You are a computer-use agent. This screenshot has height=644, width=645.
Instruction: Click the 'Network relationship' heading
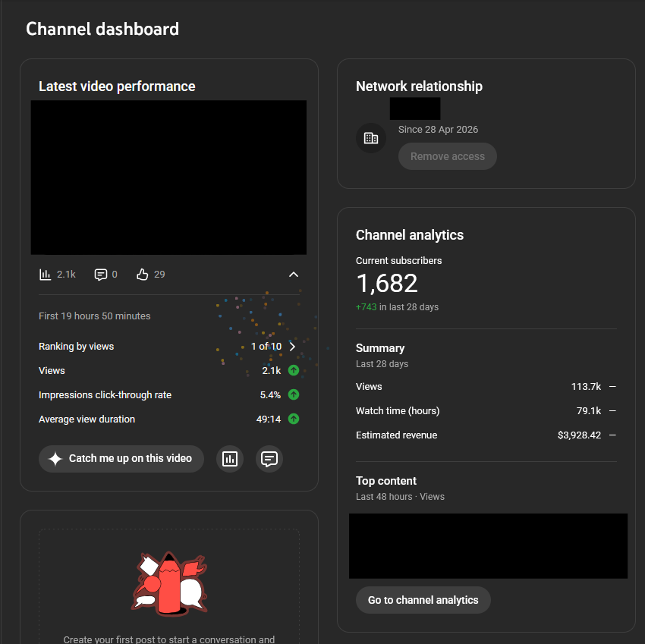point(419,86)
